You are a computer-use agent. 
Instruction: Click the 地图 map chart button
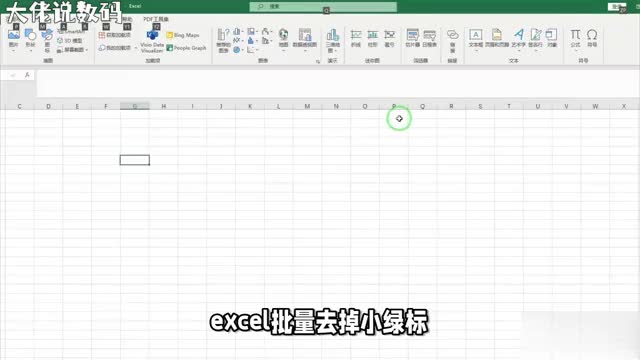pyautogui.click(x=284, y=40)
